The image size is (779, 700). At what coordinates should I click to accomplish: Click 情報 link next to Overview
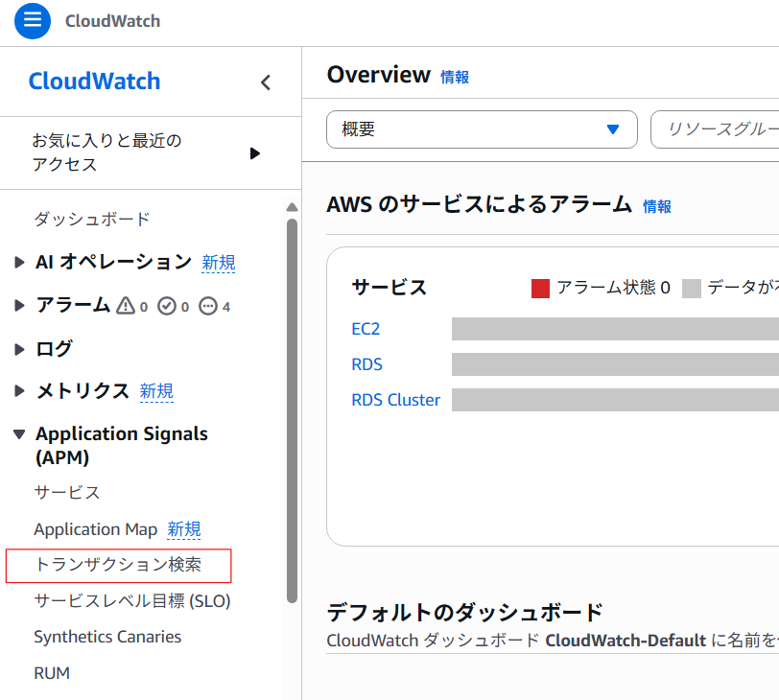455,78
